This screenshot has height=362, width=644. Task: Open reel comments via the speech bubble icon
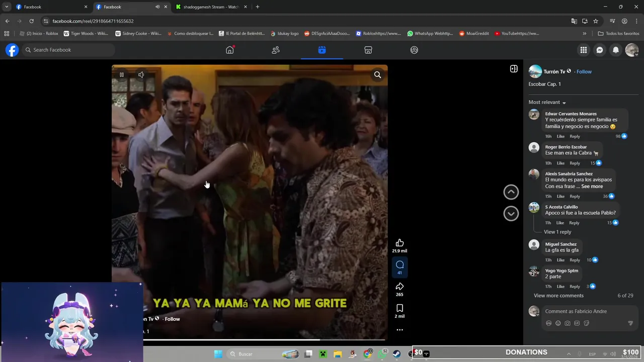tap(399, 265)
